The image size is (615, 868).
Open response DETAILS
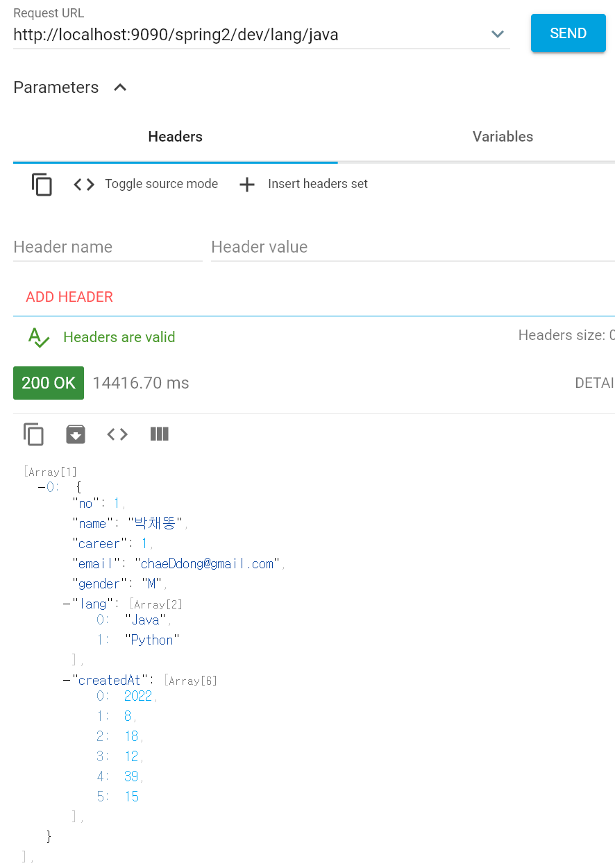[594, 383]
